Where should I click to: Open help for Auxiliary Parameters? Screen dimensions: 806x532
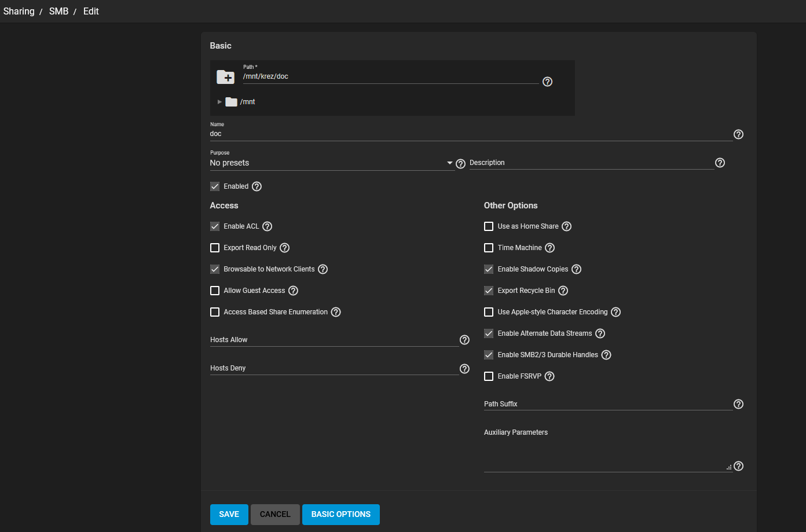click(738, 466)
